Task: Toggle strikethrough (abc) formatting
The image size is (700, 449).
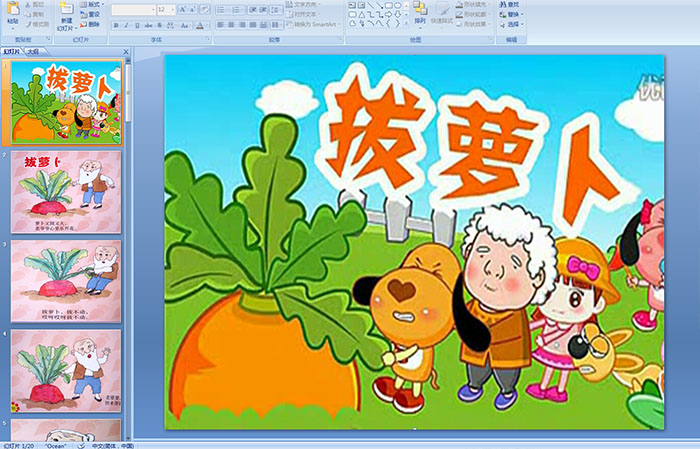Action: point(148,25)
